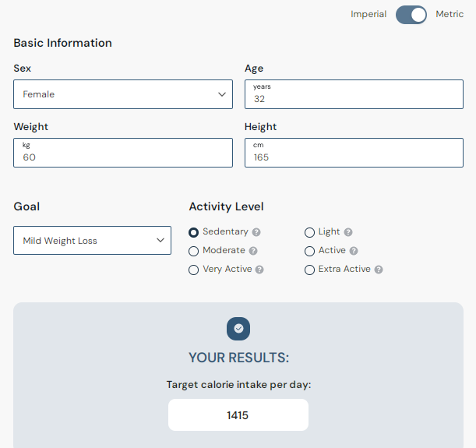Click the help icon next to Active
The image size is (476, 448).
354,251
